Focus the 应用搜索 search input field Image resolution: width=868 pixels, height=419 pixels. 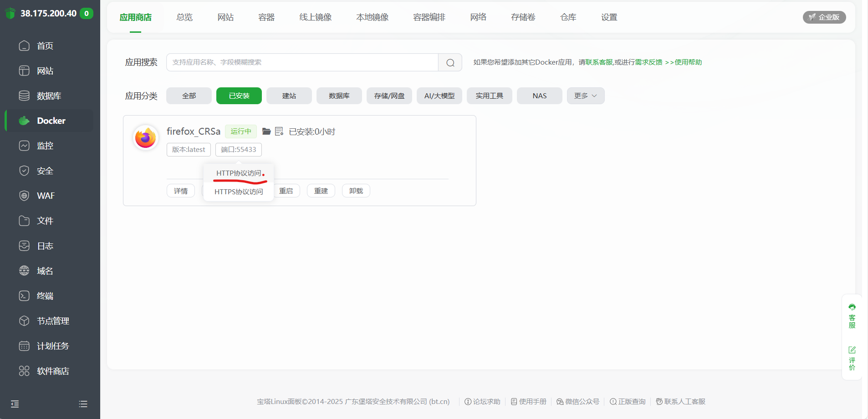302,62
